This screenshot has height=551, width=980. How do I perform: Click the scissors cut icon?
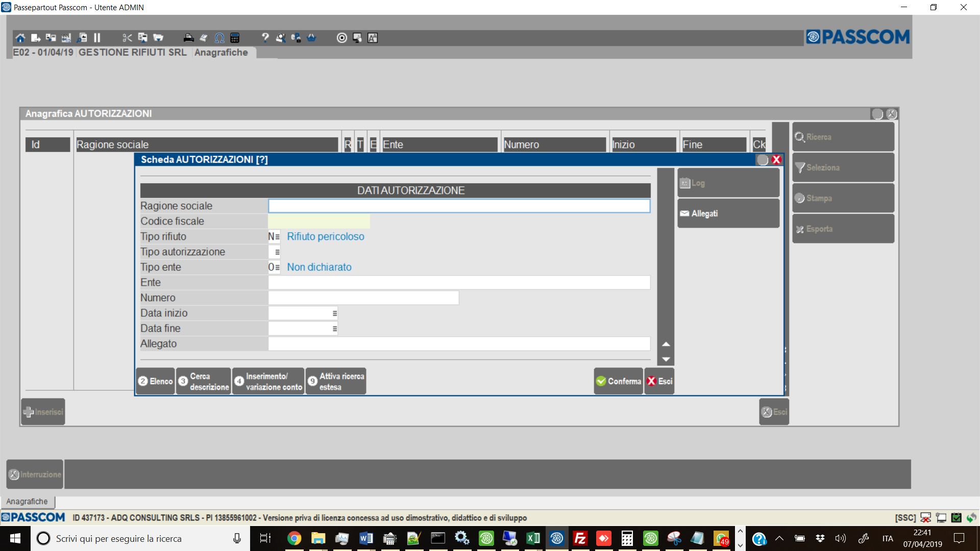pos(127,38)
